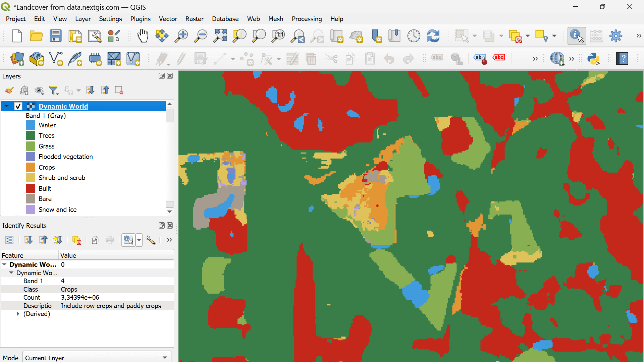
Task: Close the Identify Results panel
Action: 170,226
